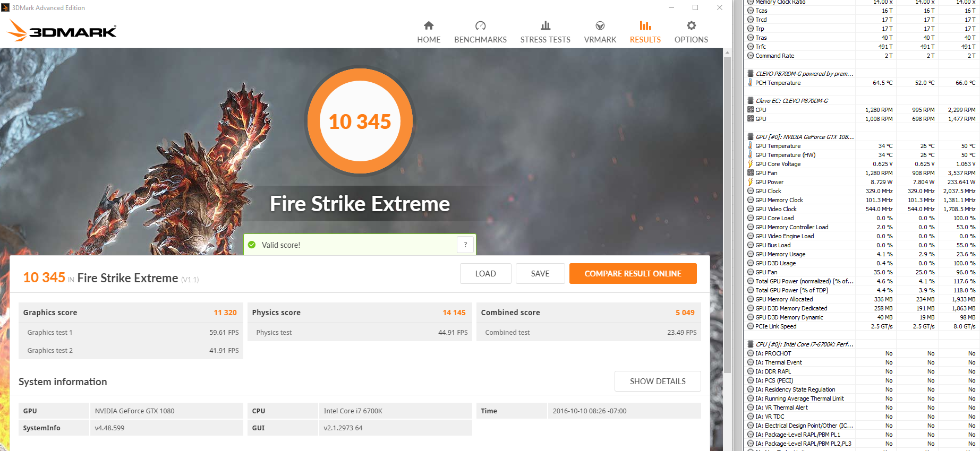Click the 3DMark title bar app icon
The width and height of the screenshot is (980, 451).
tap(5, 7)
